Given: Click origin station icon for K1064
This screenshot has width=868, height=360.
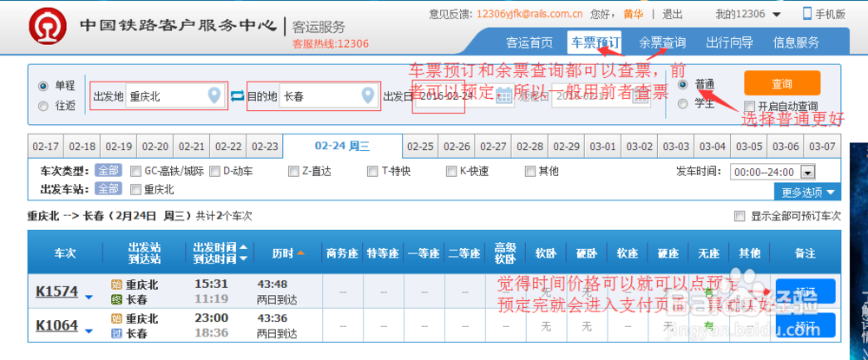Looking at the screenshot, I should click(x=116, y=319).
